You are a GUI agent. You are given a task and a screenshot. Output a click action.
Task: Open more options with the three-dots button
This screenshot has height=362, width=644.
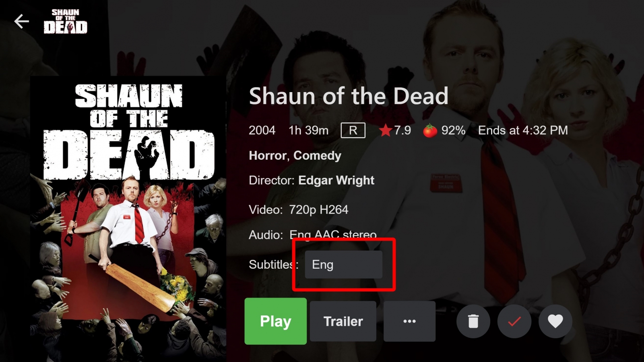[409, 321]
